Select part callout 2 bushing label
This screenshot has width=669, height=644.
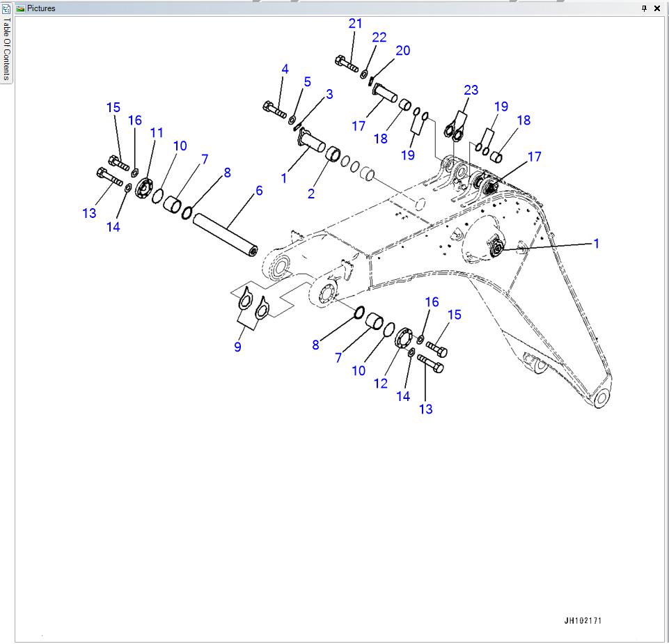[x=311, y=194]
